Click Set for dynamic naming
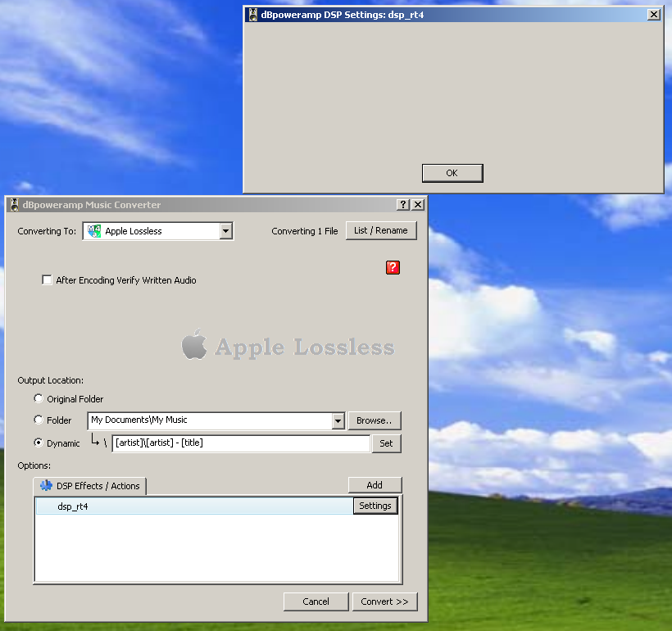The width and height of the screenshot is (672, 631). pos(386,443)
